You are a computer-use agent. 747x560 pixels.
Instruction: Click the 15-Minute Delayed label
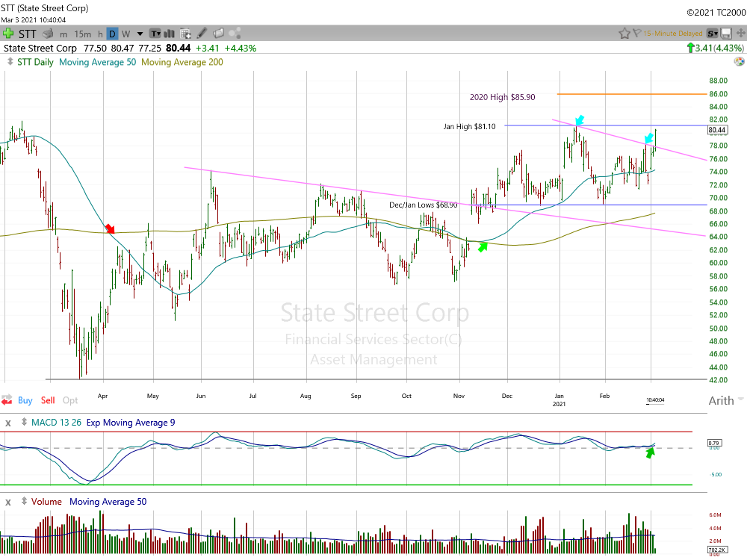coord(673,34)
